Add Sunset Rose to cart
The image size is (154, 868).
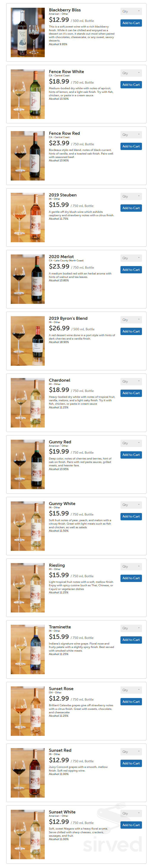coord(131,701)
